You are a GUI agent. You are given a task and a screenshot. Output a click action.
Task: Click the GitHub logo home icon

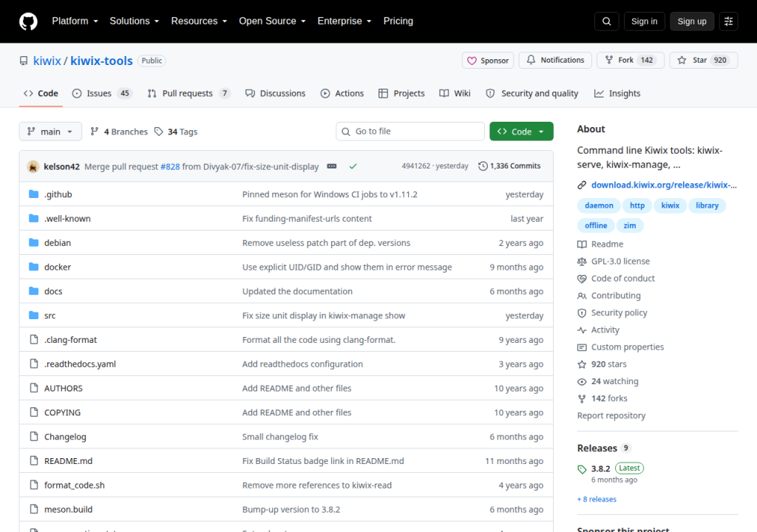point(28,21)
